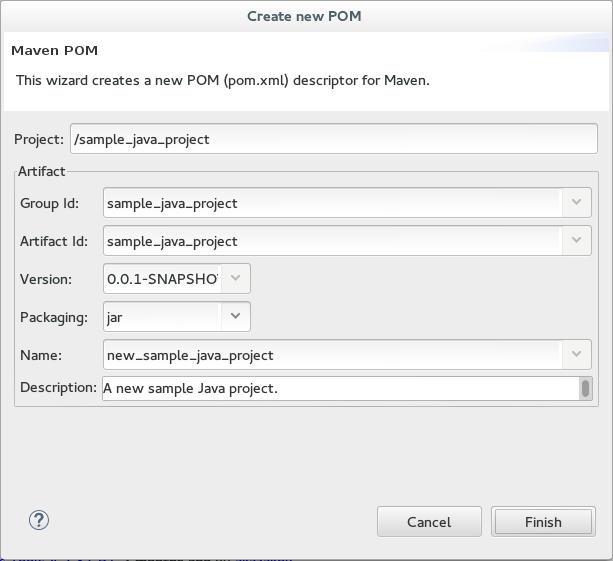613x561 pixels.
Task: Click the Packaging field showing jar
Action: tap(162, 316)
